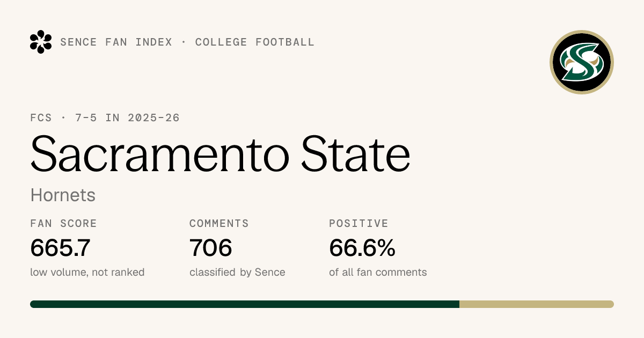Click the Sacramento State Hornets team logo

click(x=582, y=62)
